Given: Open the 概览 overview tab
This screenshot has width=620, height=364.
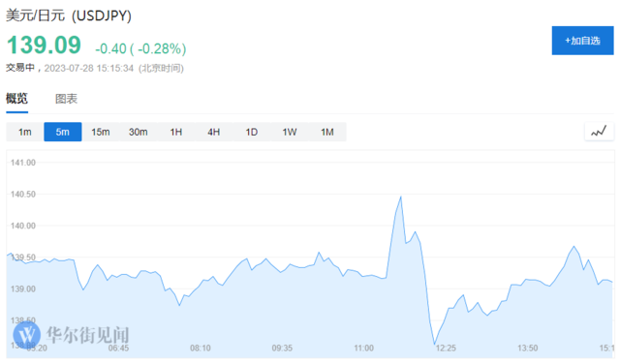Looking at the screenshot, I should tap(16, 99).
